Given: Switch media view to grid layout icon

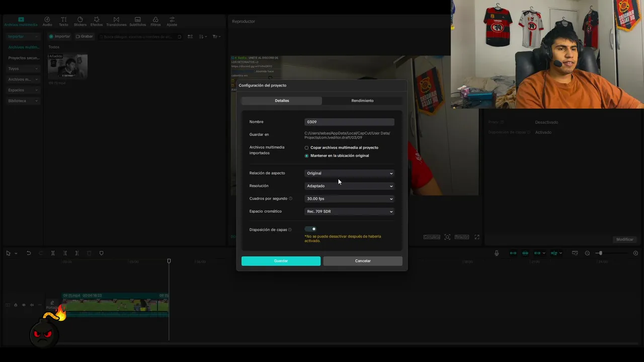Looking at the screenshot, I should click(x=190, y=37).
